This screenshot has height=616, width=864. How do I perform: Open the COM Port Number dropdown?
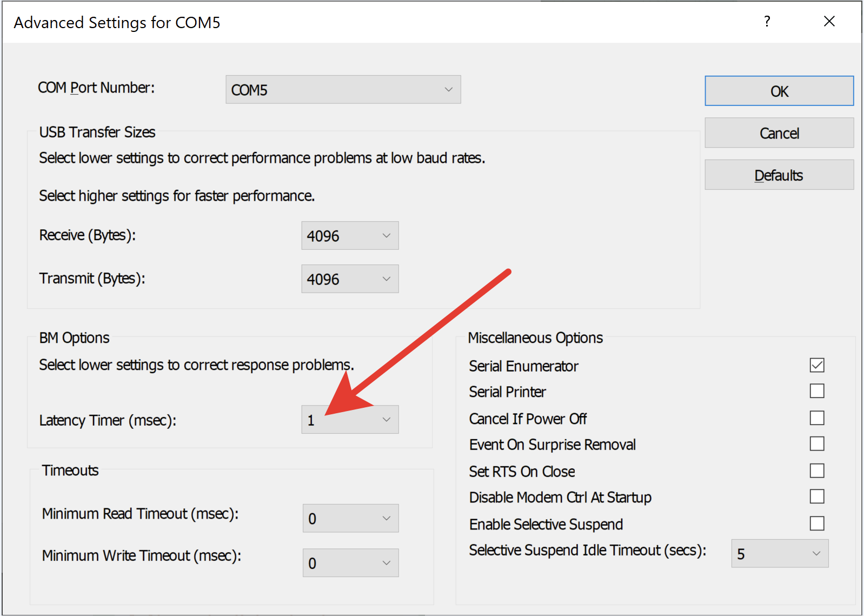pos(343,90)
